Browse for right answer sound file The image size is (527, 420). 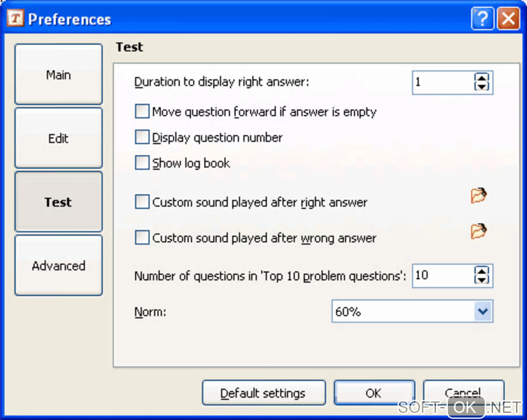[479, 196]
